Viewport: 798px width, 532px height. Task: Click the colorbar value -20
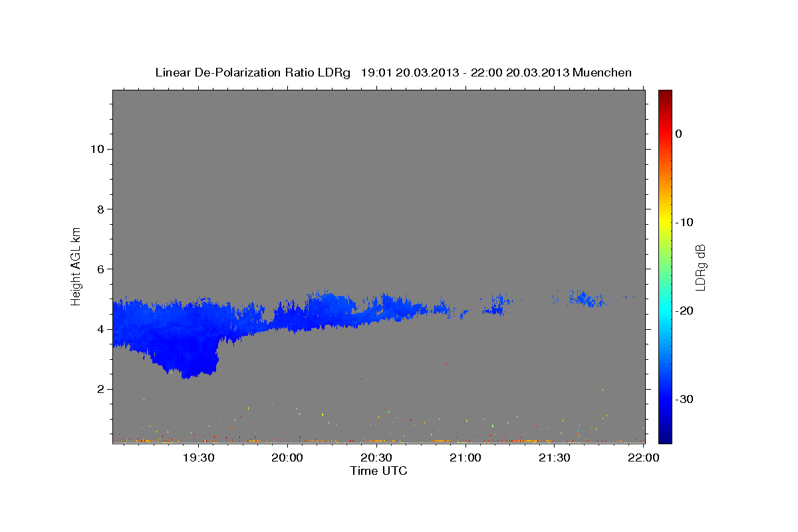684,311
